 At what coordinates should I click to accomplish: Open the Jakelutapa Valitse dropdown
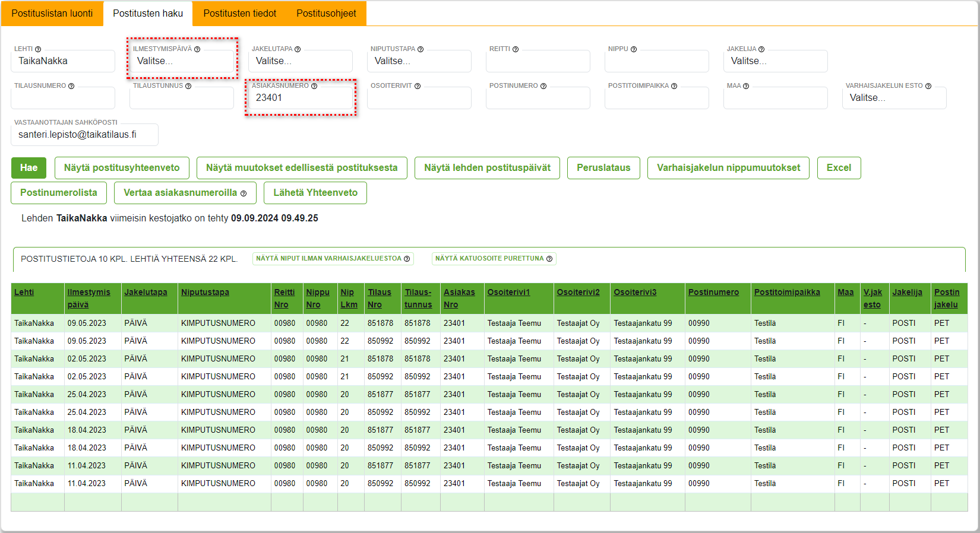click(x=301, y=61)
